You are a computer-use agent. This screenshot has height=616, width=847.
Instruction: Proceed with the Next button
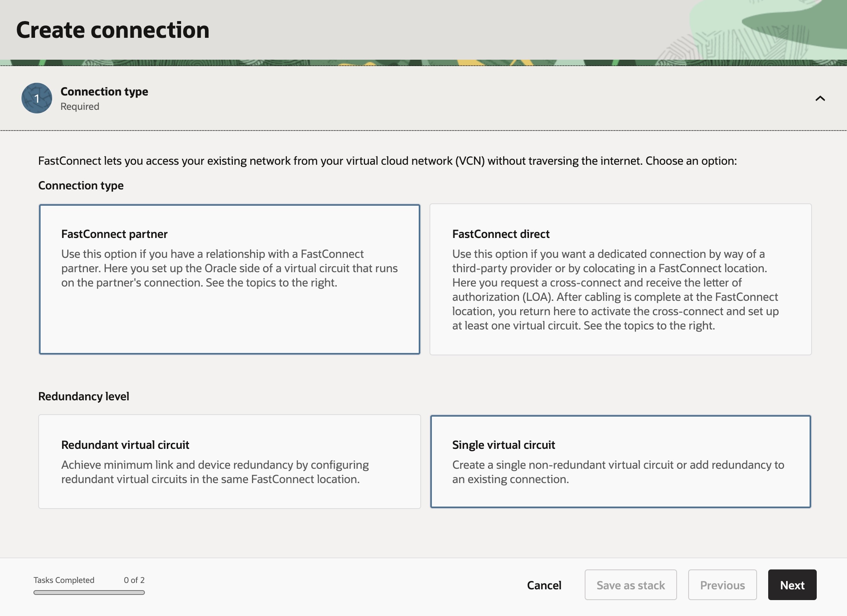click(x=792, y=585)
